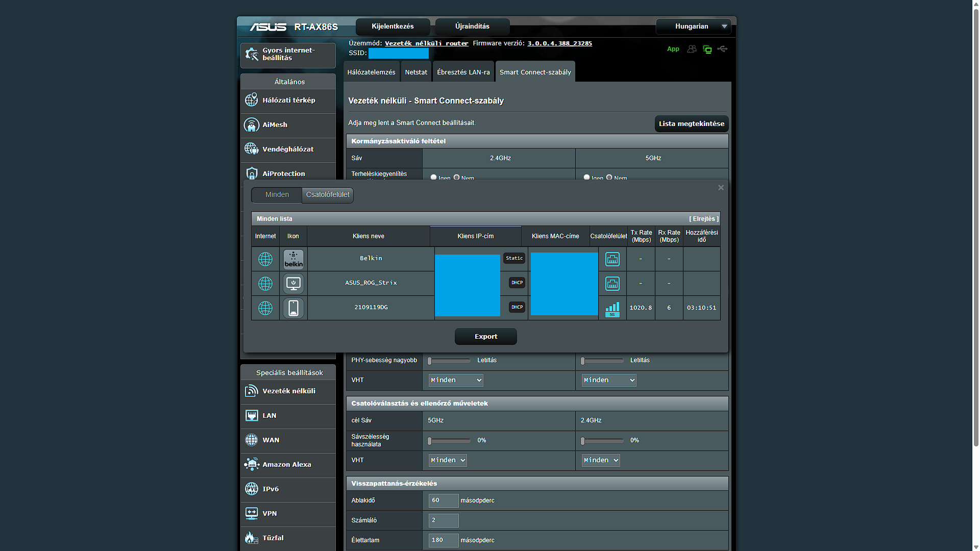Viewport: 980px width, 551px height.
Task: Switch client list to Minden view
Action: (277, 195)
